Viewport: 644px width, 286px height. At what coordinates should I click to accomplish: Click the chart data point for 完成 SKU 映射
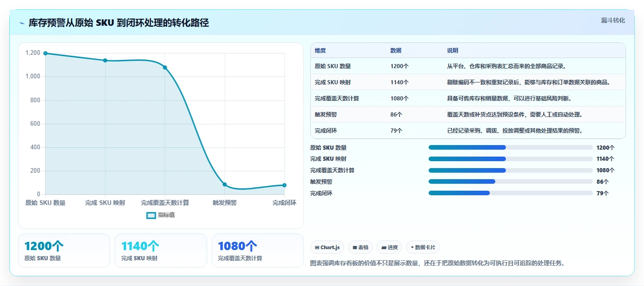pos(105,60)
